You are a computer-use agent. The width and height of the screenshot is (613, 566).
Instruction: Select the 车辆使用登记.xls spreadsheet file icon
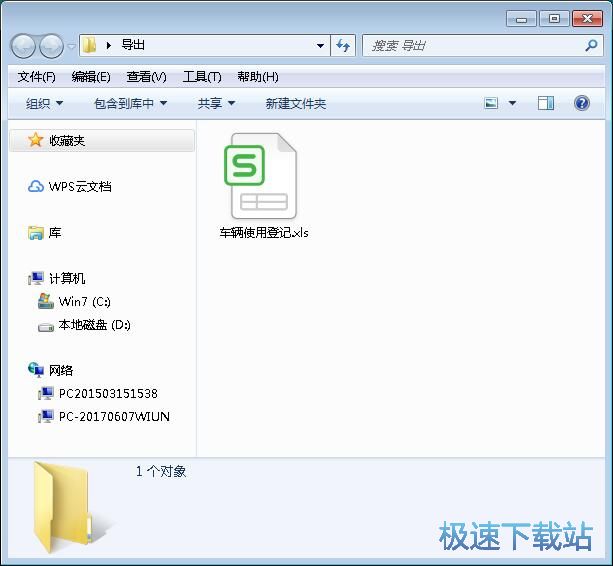coord(260,176)
